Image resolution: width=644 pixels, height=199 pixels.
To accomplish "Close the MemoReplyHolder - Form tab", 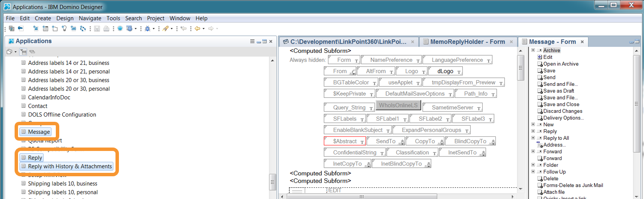I will [512, 42].
